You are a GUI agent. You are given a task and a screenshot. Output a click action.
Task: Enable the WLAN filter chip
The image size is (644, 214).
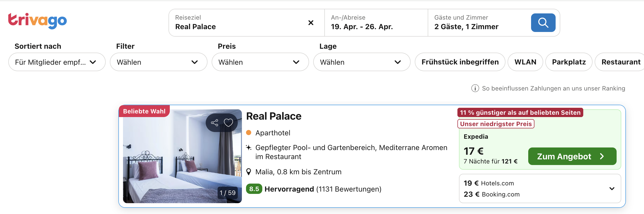pyautogui.click(x=525, y=62)
